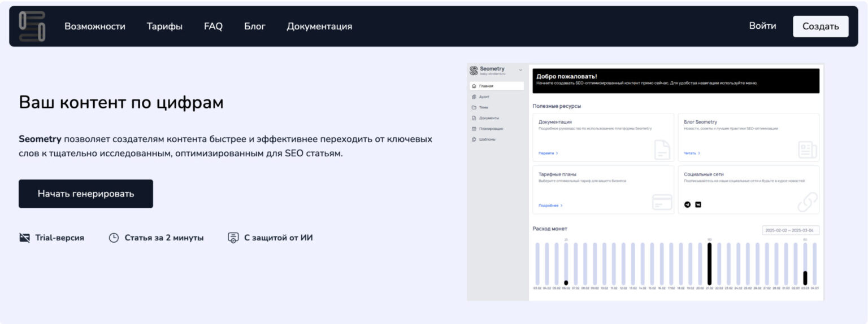
Task: Expand the Seometry project switcher chevron
Action: [x=520, y=70]
